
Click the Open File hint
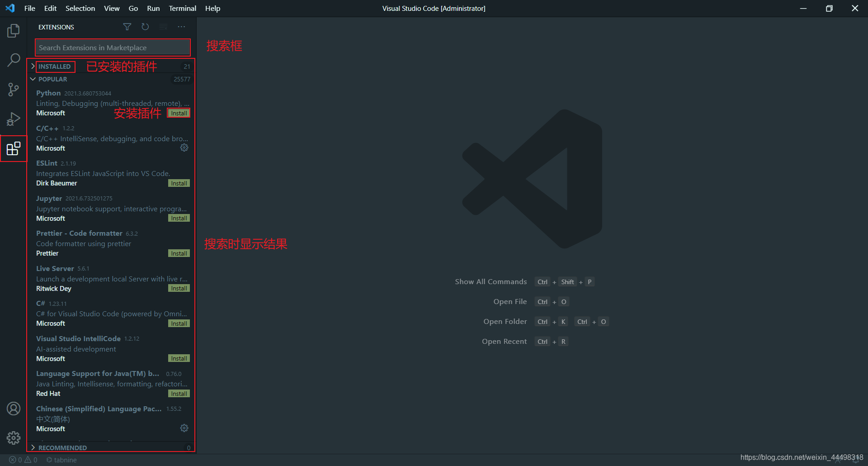click(510, 301)
